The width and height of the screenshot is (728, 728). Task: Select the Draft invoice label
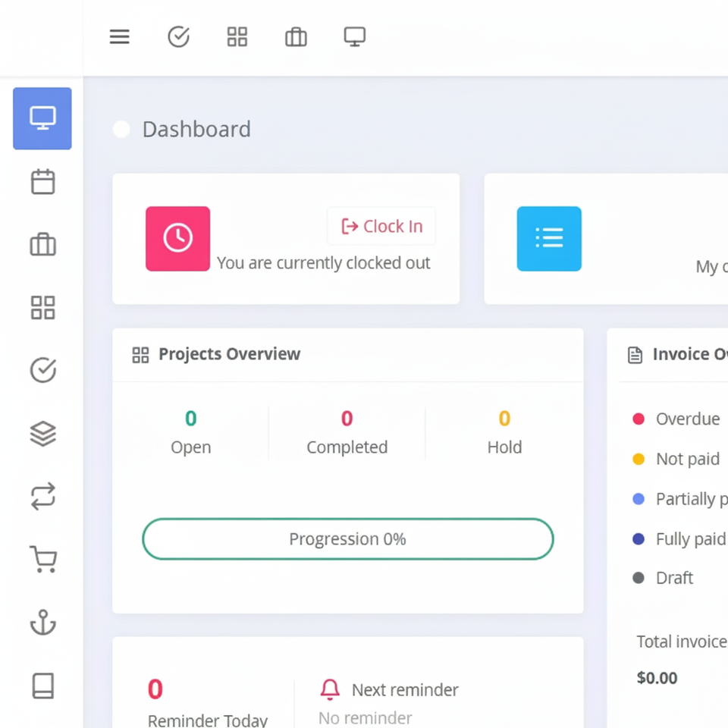(674, 578)
